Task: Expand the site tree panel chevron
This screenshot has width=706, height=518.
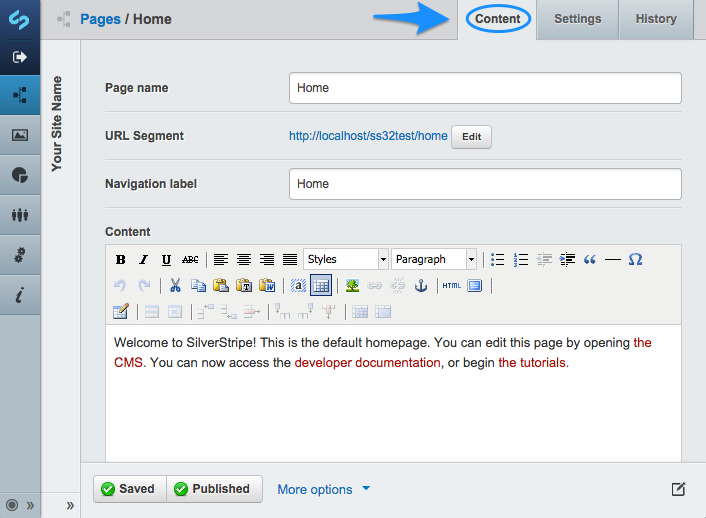Action: [70, 505]
